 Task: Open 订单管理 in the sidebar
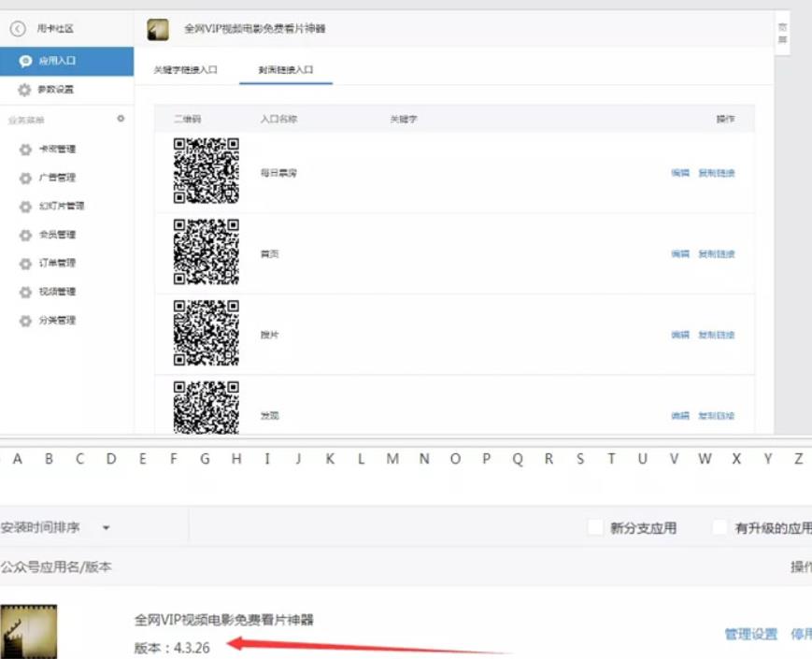point(58,264)
